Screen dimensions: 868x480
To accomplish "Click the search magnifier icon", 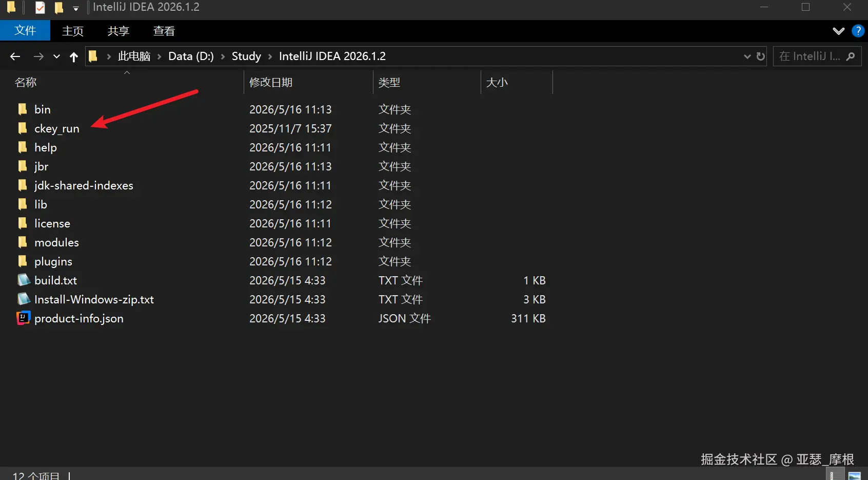I will pyautogui.click(x=851, y=56).
